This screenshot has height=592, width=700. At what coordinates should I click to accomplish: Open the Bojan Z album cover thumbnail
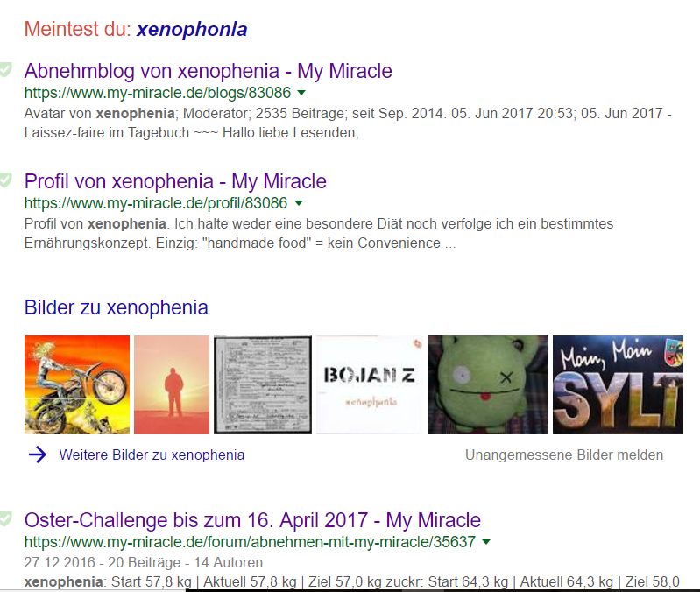click(x=370, y=384)
